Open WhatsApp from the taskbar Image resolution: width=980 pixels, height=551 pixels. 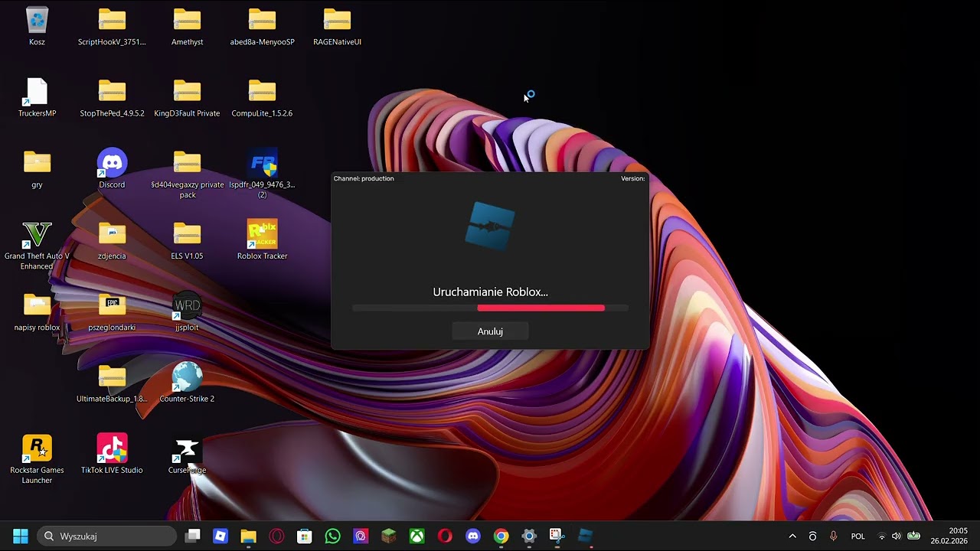332,536
